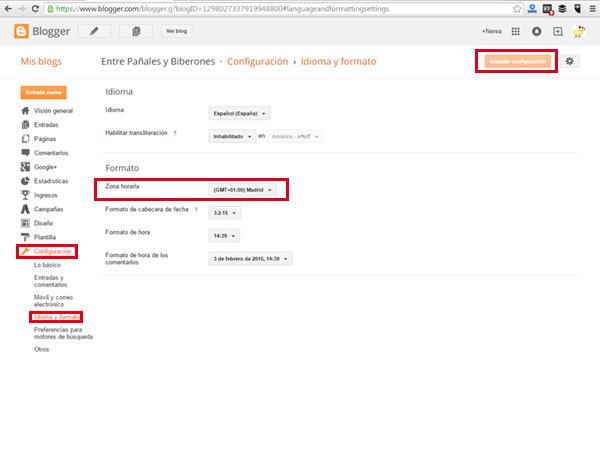Open Entradas y comentarios settings

50,281
